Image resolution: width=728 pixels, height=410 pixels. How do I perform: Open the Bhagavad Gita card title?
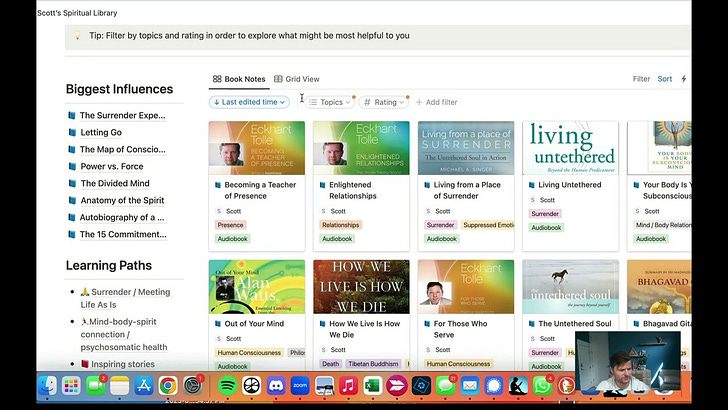[x=667, y=324]
